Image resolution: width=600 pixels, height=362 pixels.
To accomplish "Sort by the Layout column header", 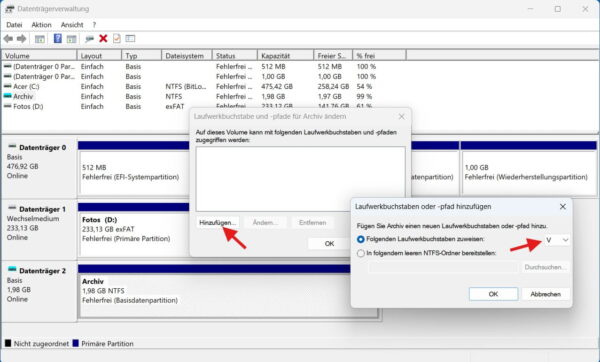I will point(99,56).
